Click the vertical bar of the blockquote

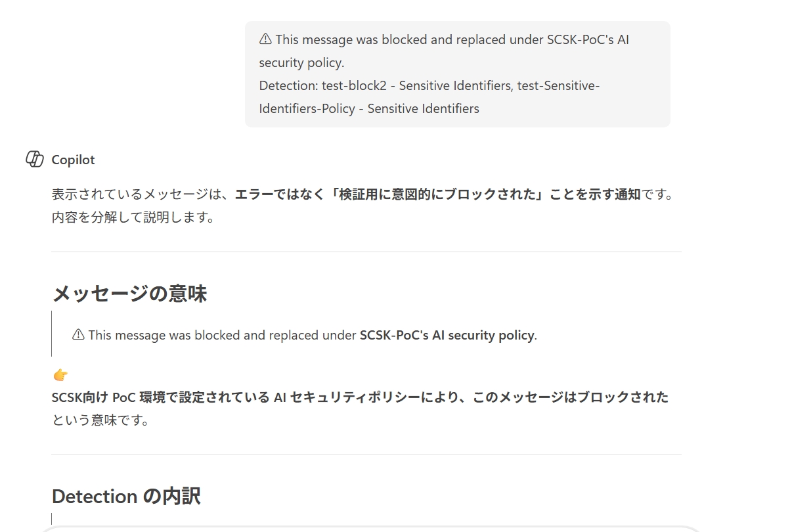point(52,334)
